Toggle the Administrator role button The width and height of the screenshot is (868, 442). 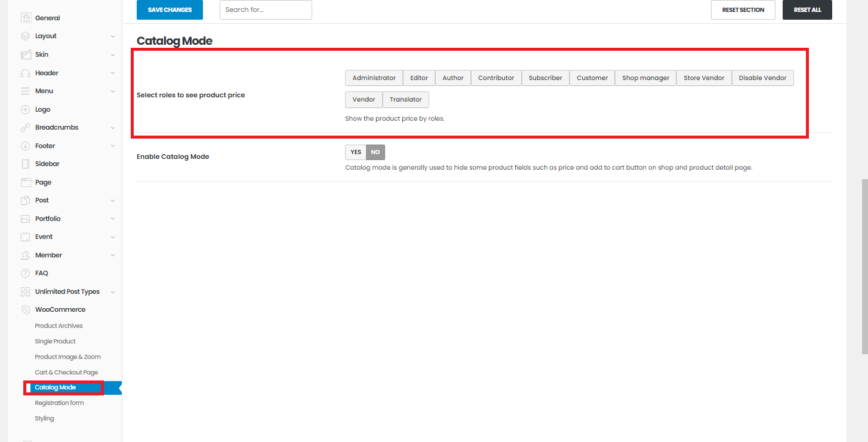(374, 78)
